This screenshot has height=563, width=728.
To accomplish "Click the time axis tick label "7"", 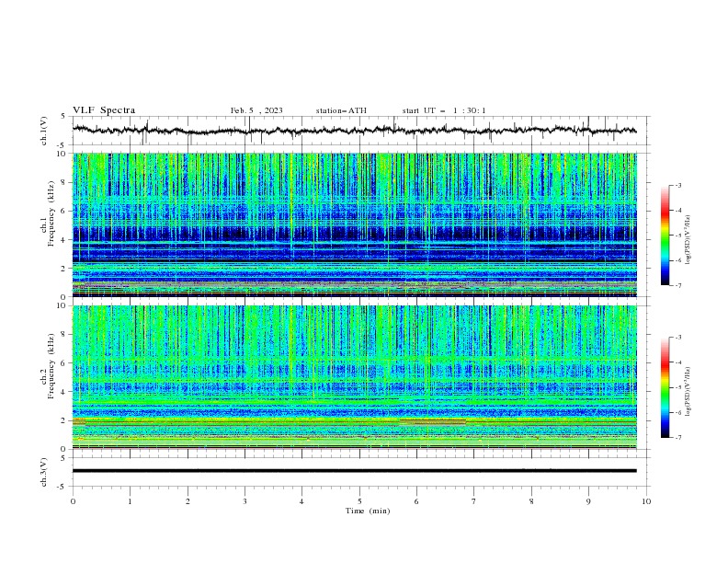I will click(474, 501).
